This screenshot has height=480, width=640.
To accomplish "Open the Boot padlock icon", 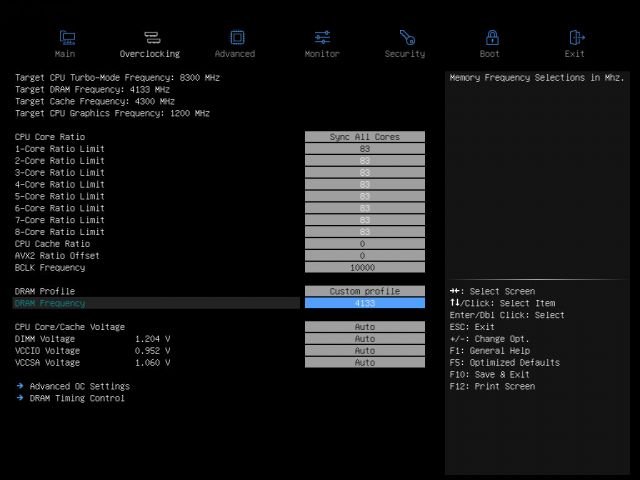I will [492, 38].
